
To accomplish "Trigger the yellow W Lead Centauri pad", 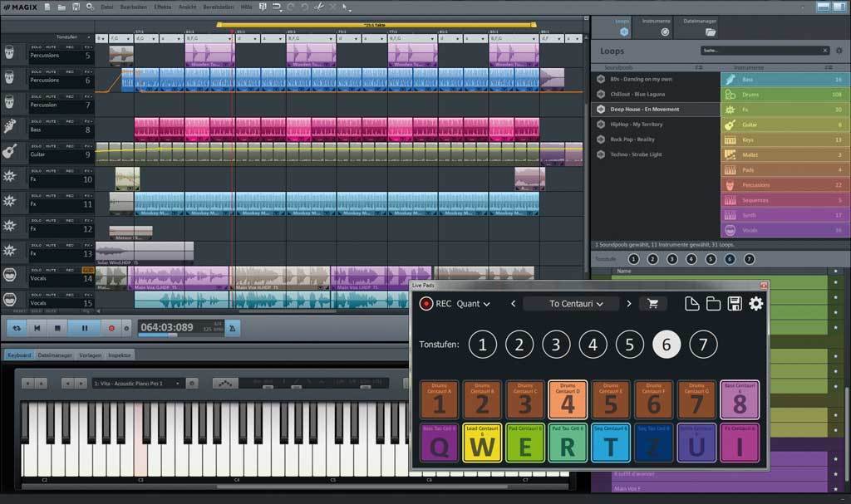I will click(x=483, y=443).
